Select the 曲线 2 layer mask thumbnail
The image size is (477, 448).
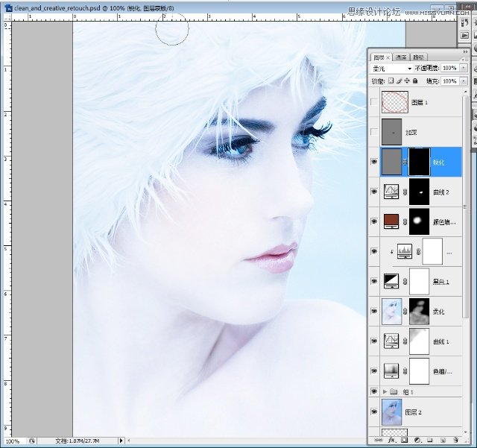(x=419, y=192)
